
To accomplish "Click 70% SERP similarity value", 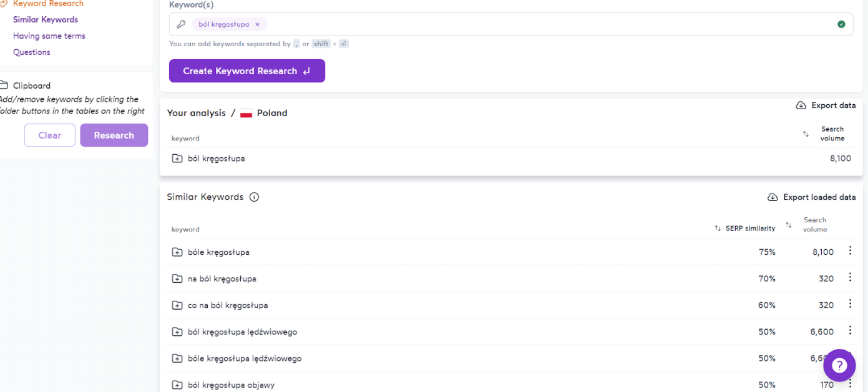I will [x=767, y=279].
